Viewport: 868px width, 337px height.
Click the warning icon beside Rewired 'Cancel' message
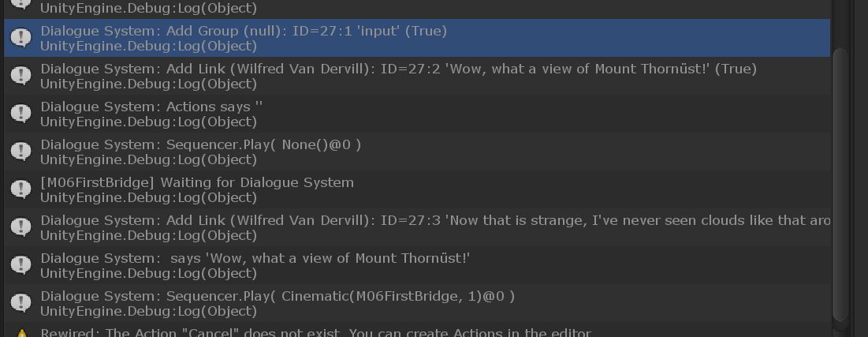(21, 334)
